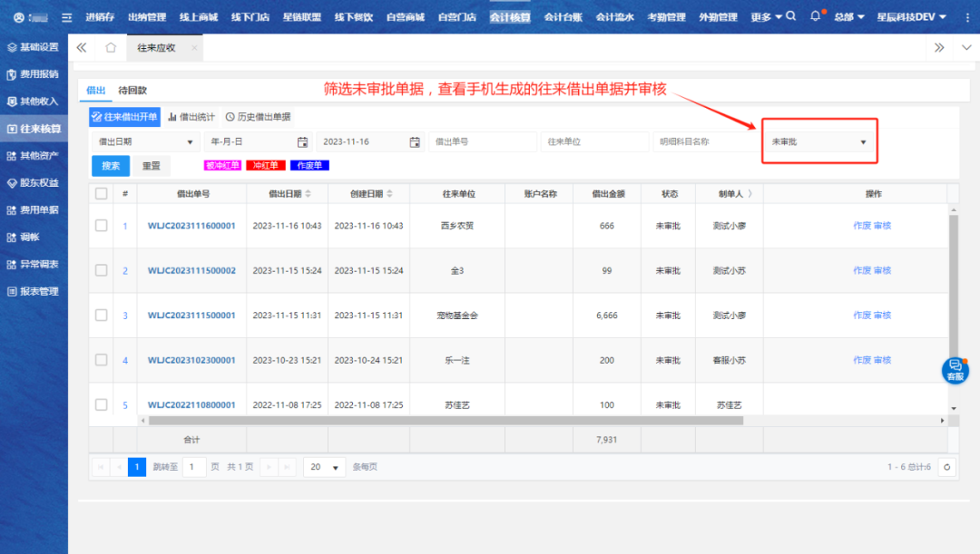Click the refresh icon at table bottom right
Screen dimensions: 980x554
[x=947, y=467]
